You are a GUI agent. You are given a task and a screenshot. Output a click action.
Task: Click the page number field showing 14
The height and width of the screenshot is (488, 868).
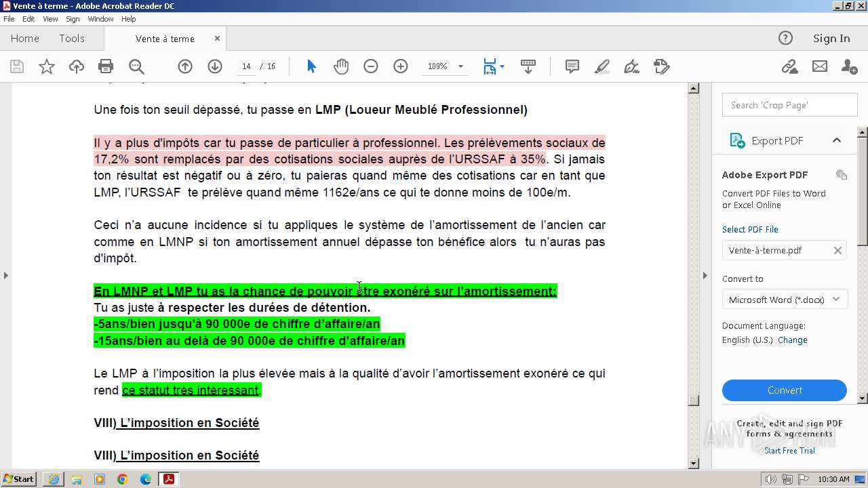[x=246, y=66]
